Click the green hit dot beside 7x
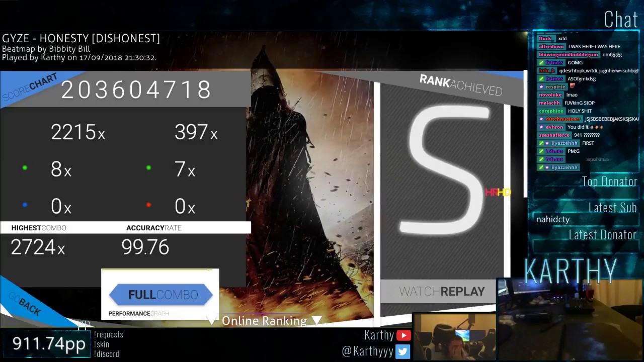This screenshot has height=362, width=644. tap(148, 168)
